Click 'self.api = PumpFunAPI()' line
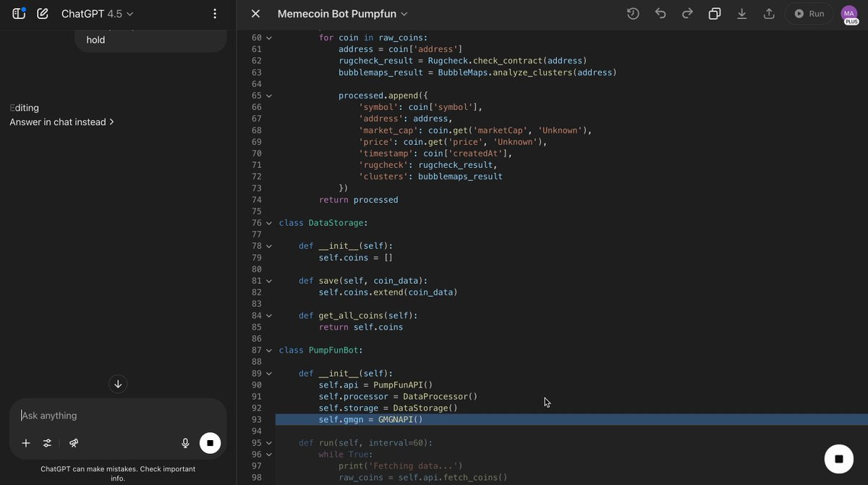Screen dimensions: 868x485 [x=375, y=385]
